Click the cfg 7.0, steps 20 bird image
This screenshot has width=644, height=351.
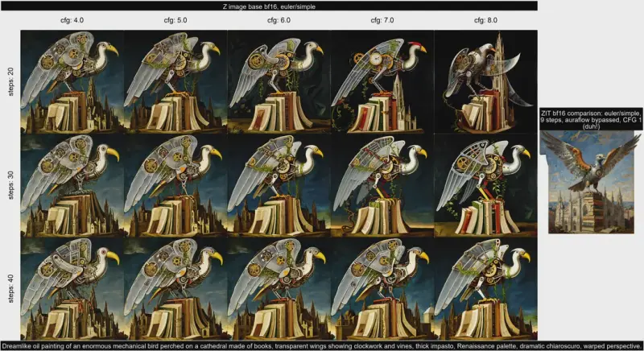(x=382, y=81)
